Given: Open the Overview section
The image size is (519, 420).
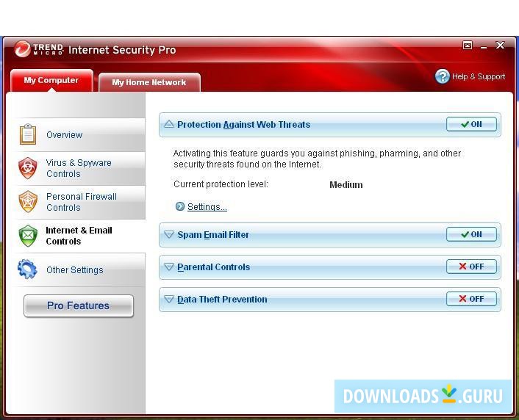Looking at the screenshot, I should (x=80, y=134).
